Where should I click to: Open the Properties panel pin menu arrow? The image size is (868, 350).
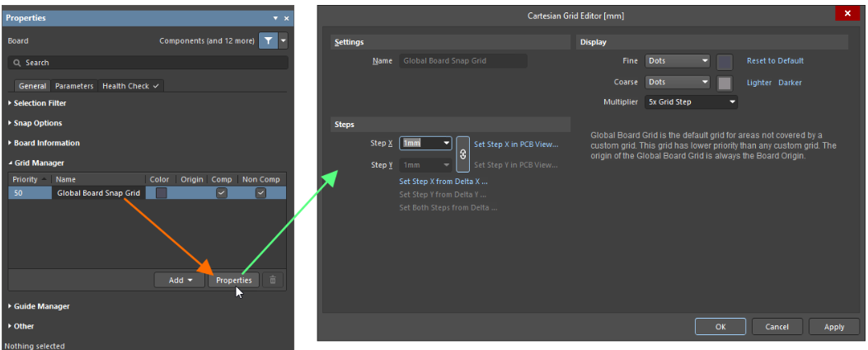[275, 18]
